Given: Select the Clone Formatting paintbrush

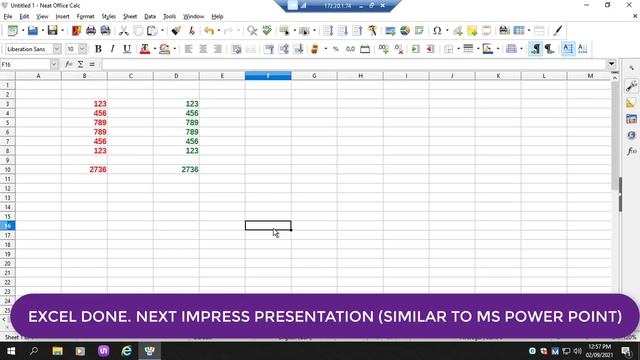Looking at the screenshot, I should click(x=176, y=31).
